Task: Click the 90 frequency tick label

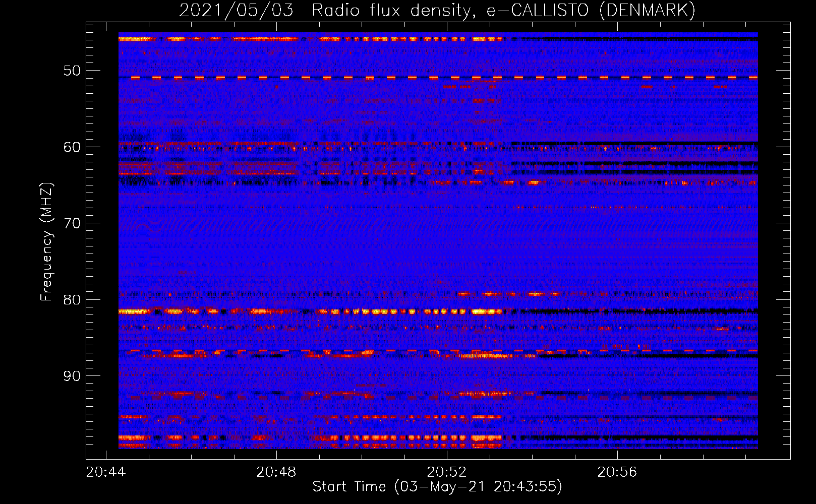Action: tap(72, 376)
